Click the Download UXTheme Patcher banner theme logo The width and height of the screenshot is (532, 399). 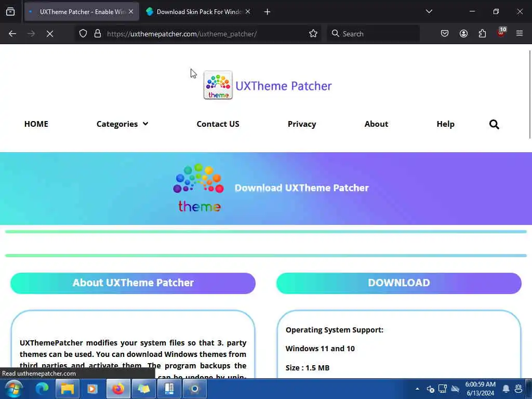(x=199, y=188)
